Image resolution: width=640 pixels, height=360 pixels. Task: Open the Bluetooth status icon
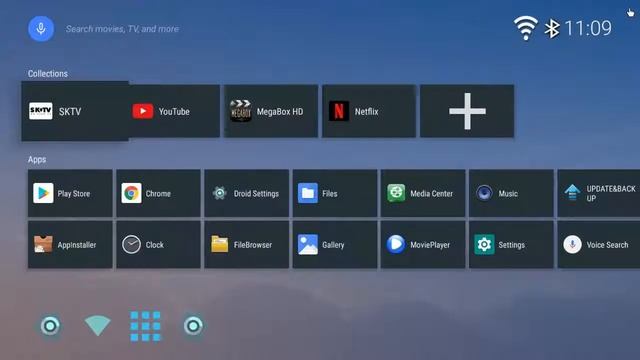click(552, 29)
